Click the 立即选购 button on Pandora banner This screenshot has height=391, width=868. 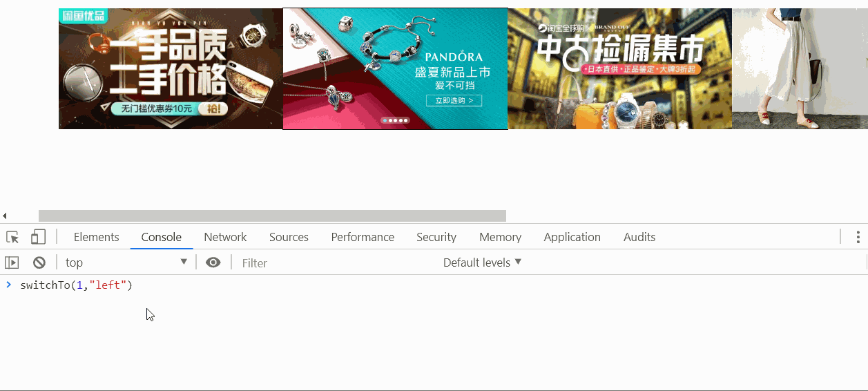[x=454, y=100]
